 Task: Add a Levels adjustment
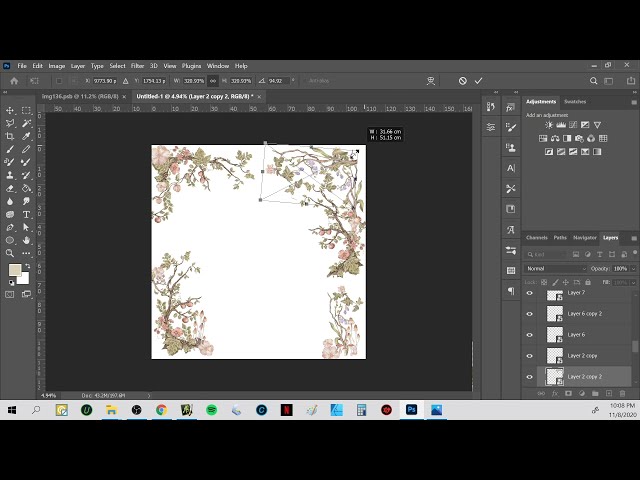click(561, 125)
